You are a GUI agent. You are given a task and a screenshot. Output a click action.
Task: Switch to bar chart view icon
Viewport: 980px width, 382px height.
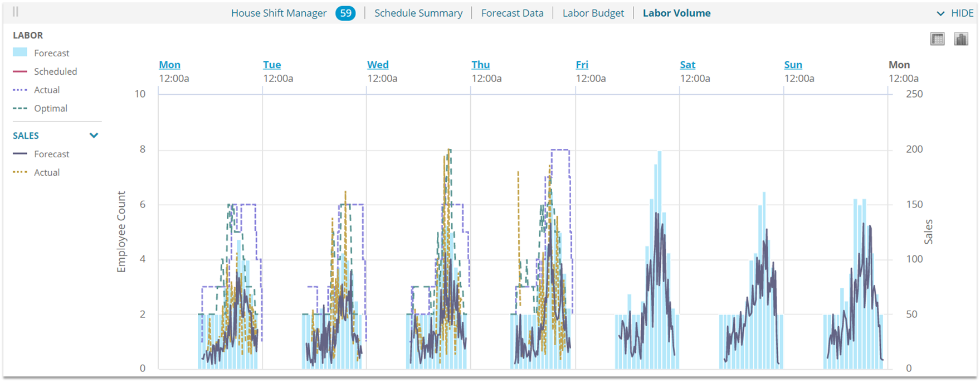(x=961, y=39)
